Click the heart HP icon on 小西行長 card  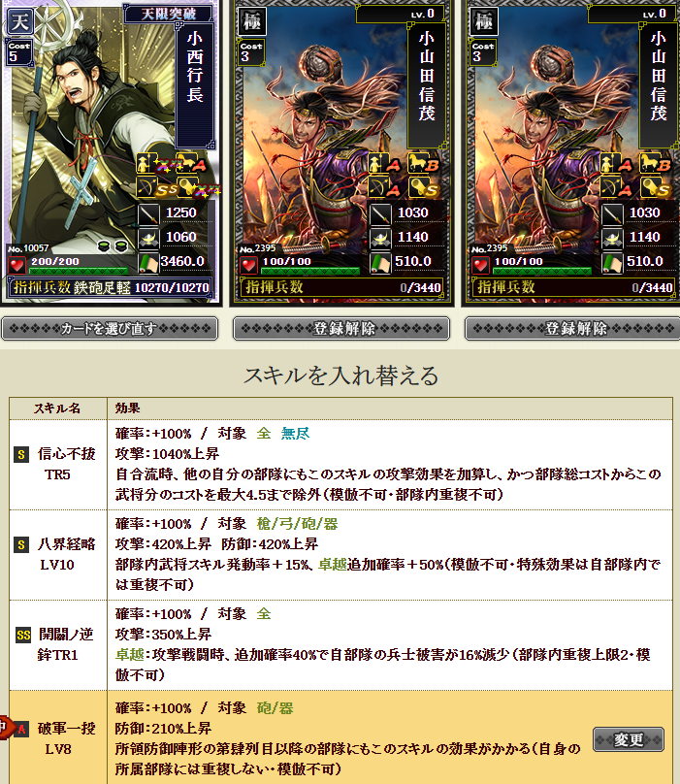coord(17,264)
